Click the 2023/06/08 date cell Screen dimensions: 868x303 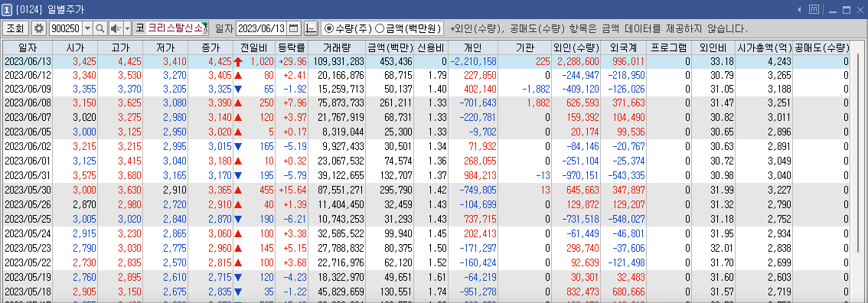[x=28, y=103]
